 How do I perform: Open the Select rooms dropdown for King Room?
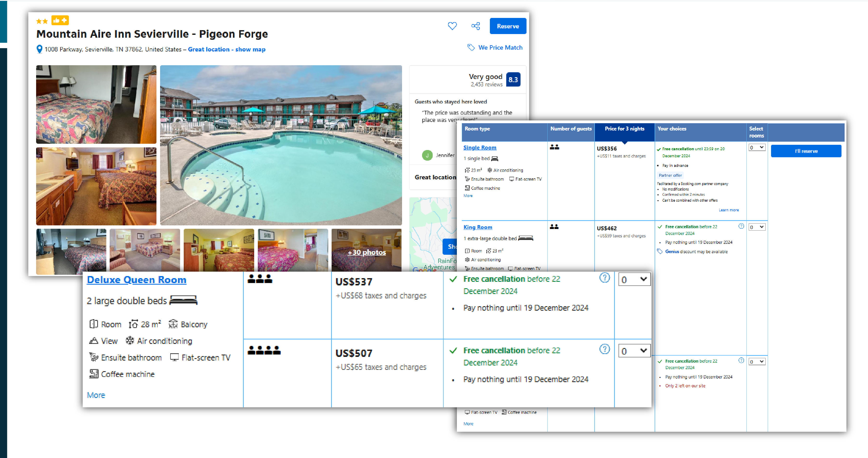pos(757,227)
